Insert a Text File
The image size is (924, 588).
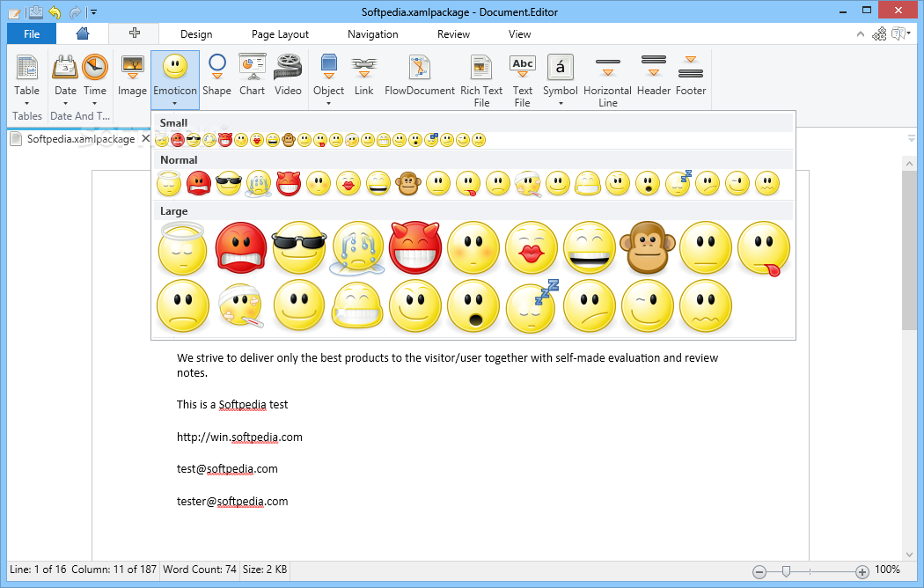pos(523,80)
